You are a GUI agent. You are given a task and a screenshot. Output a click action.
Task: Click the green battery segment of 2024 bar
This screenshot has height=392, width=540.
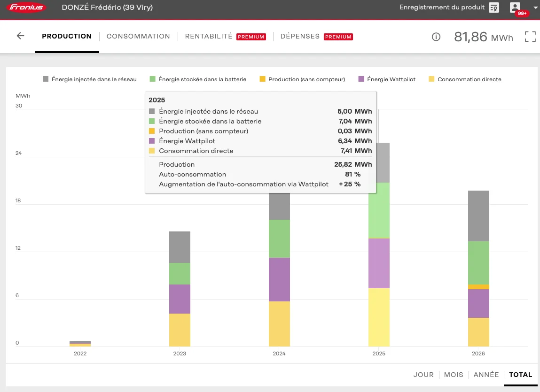click(x=279, y=239)
